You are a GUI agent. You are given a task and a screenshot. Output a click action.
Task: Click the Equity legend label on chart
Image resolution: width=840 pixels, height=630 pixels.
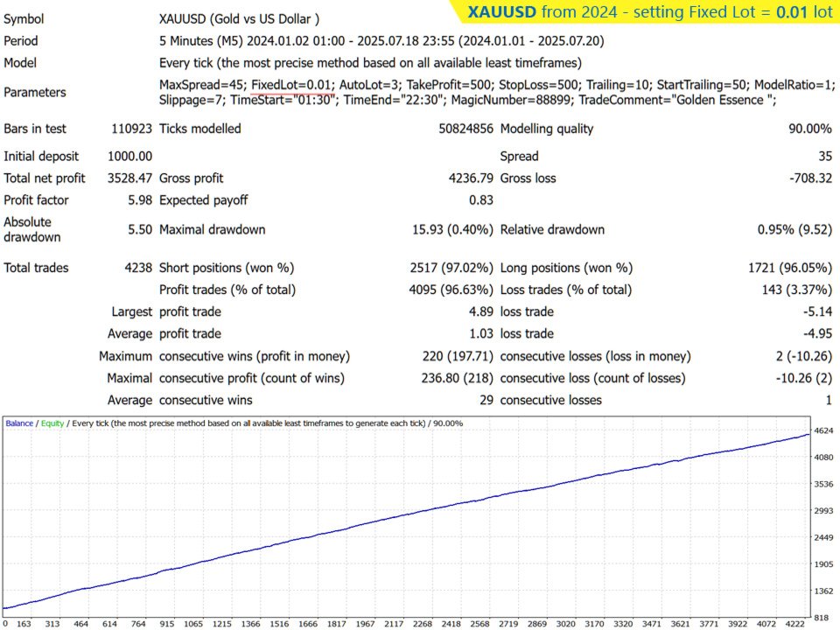pos(52,423)
